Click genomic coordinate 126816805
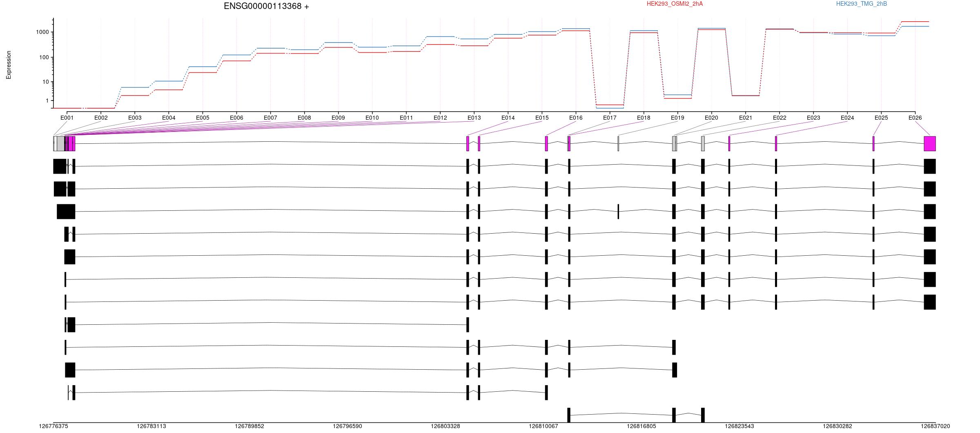 [x=641, y=426]
